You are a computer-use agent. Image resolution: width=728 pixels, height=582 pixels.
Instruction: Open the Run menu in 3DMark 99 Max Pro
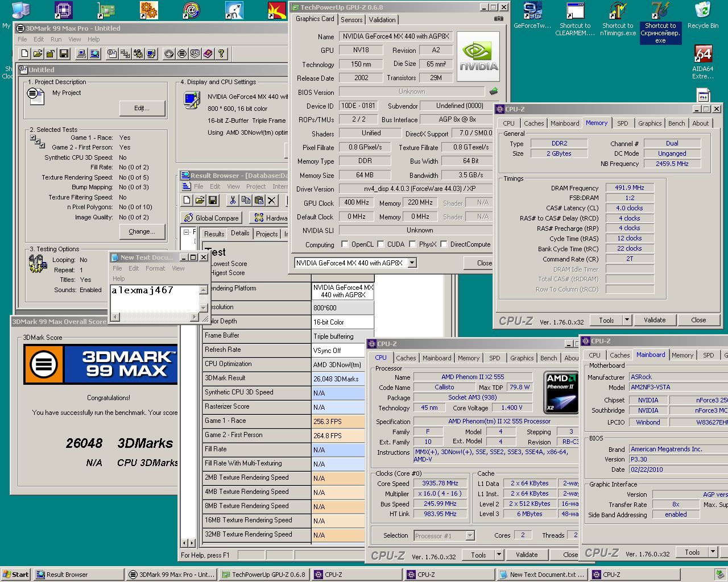pyautogui.click(x=56, y=39)
